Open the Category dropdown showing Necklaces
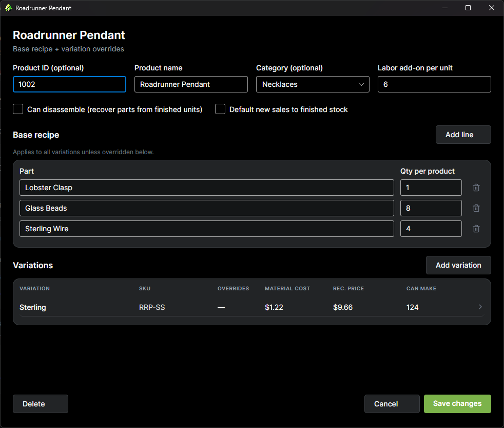The height and width of the screenshot is (428, 504). 313,84
